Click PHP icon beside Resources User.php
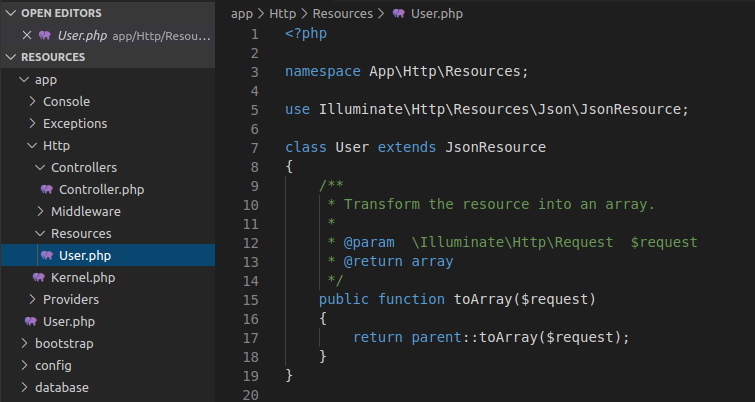Screen dimensions: 755x402 pos(47,255)
